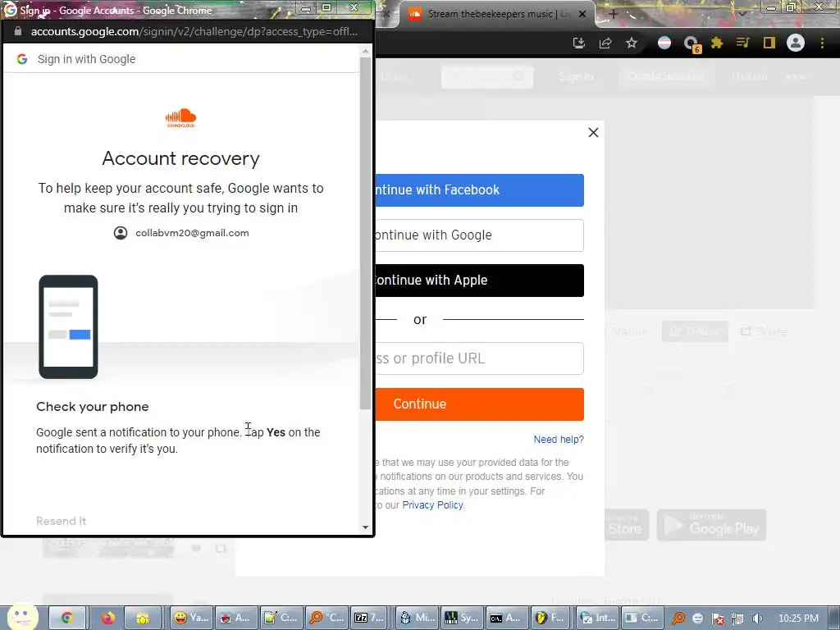Open Firefox from the taskbar
The height and width of the screenshot is (630, 840).
tap(108, 619)
